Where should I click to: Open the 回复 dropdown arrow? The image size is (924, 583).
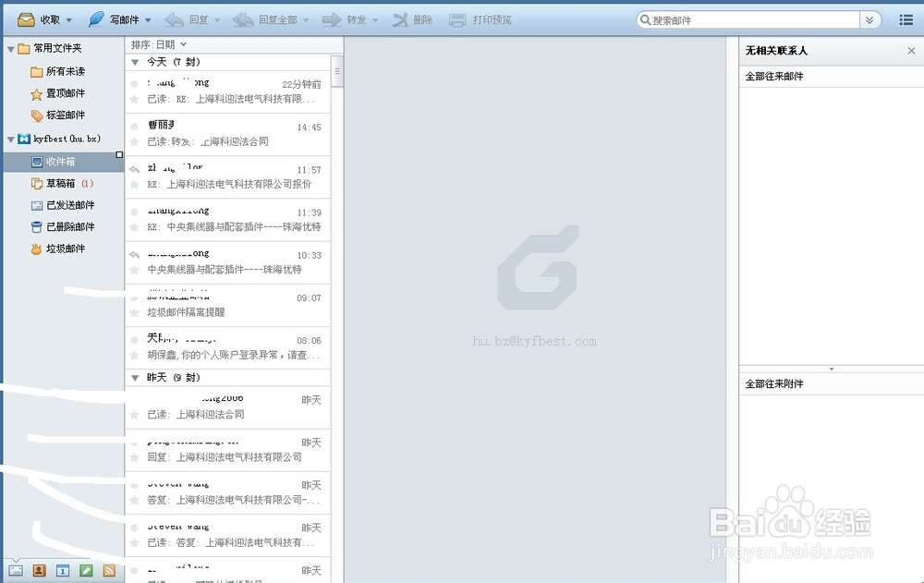pos(217,20)
